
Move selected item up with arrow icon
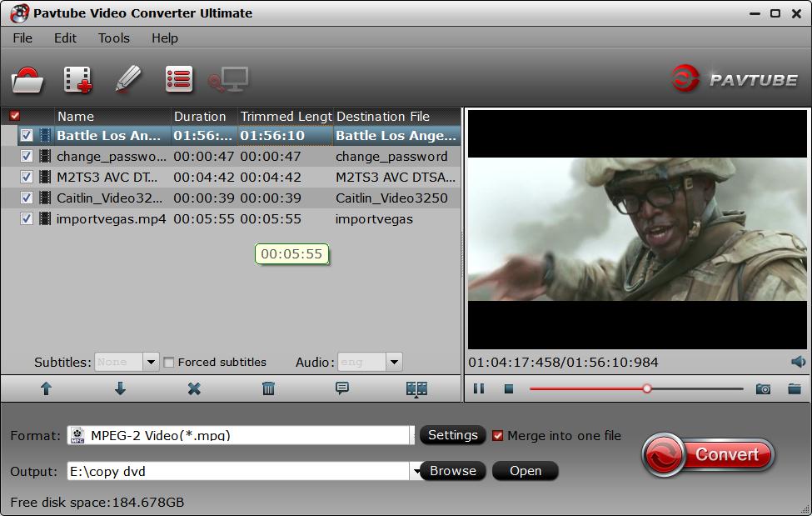pos(46,388)
